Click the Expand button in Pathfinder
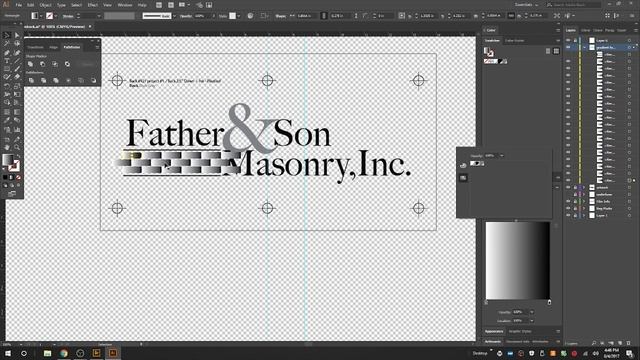 [87, 64]
